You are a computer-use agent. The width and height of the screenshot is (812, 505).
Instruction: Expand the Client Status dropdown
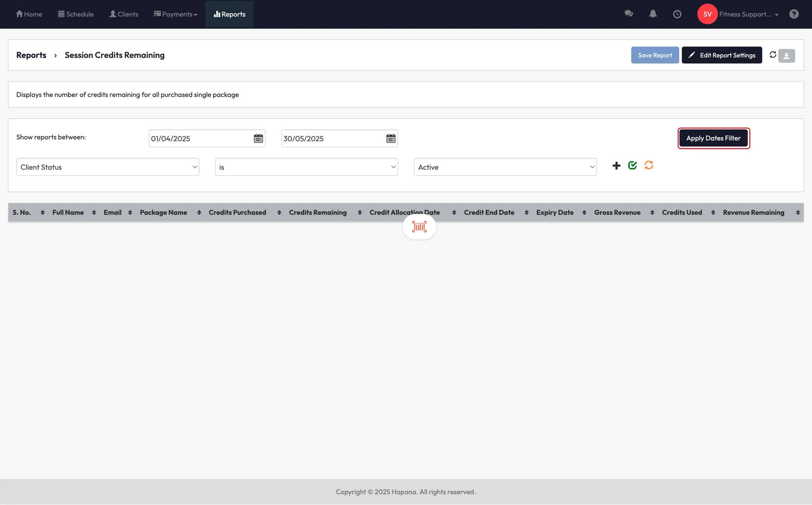(x=107, y=167)
